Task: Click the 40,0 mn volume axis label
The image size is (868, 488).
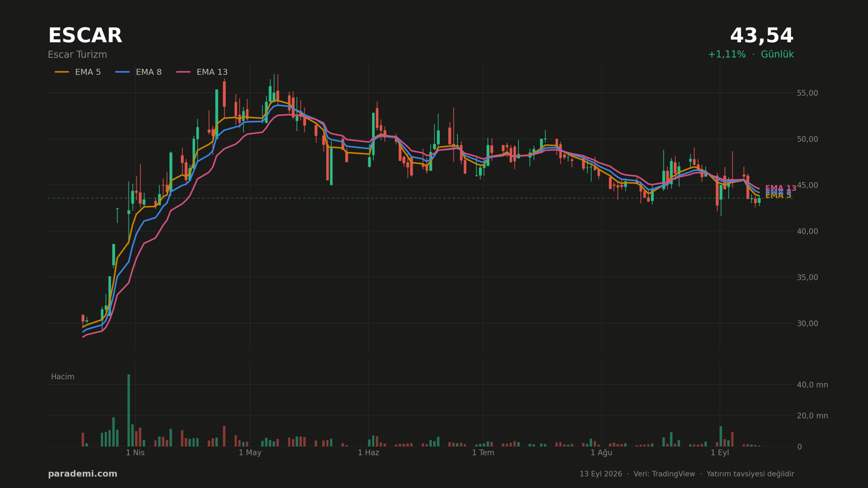Action: pyautogui.click(x=812, y=385)
